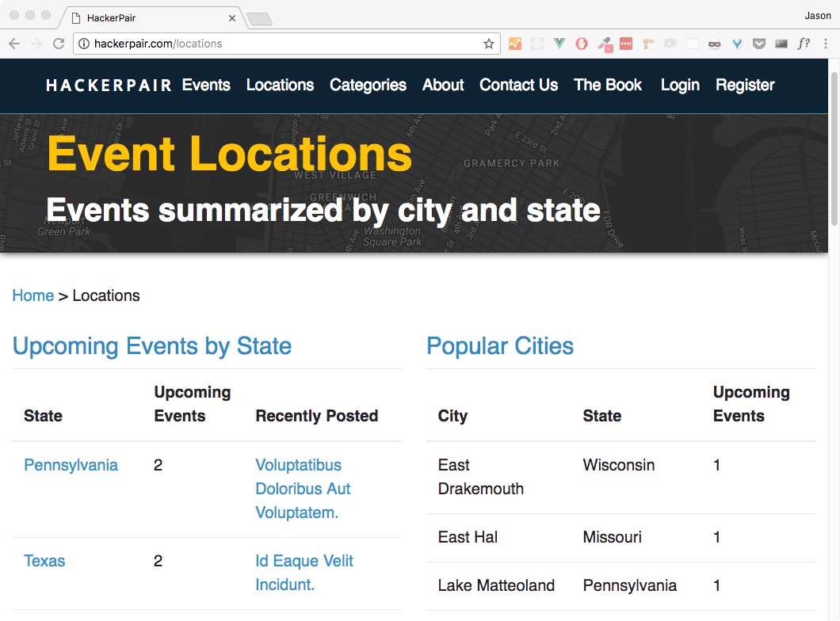
Task: Click the blank white window extension icon
Action: click(x=693, y=44)
